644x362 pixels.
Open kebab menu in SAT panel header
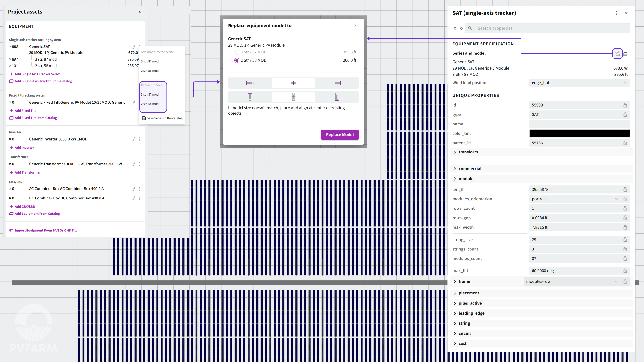click(616, 13)
